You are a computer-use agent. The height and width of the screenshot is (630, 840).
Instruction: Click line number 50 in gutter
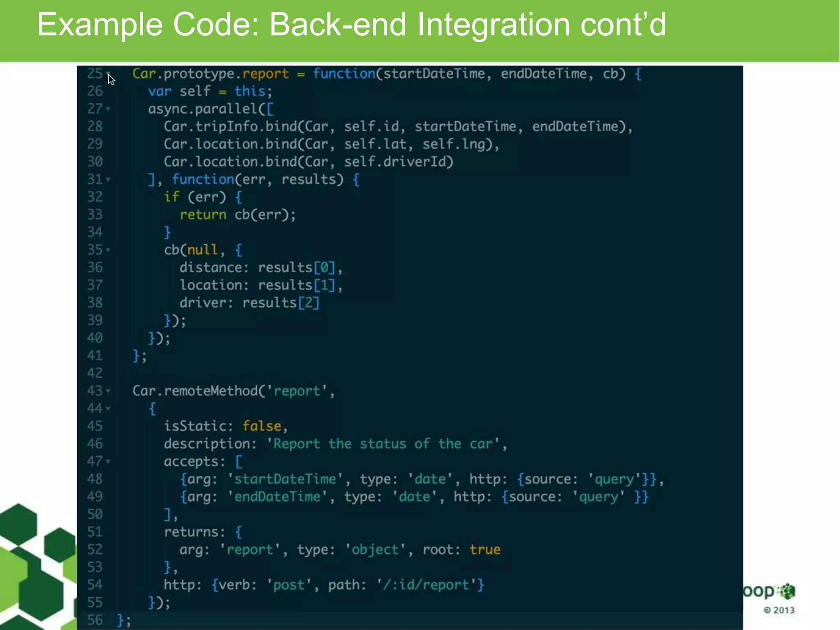95,514
